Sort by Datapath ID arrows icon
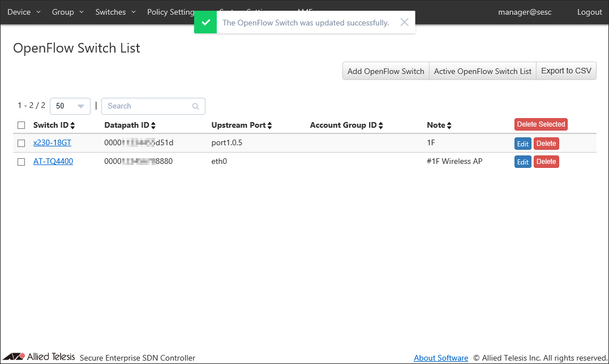 153,125
